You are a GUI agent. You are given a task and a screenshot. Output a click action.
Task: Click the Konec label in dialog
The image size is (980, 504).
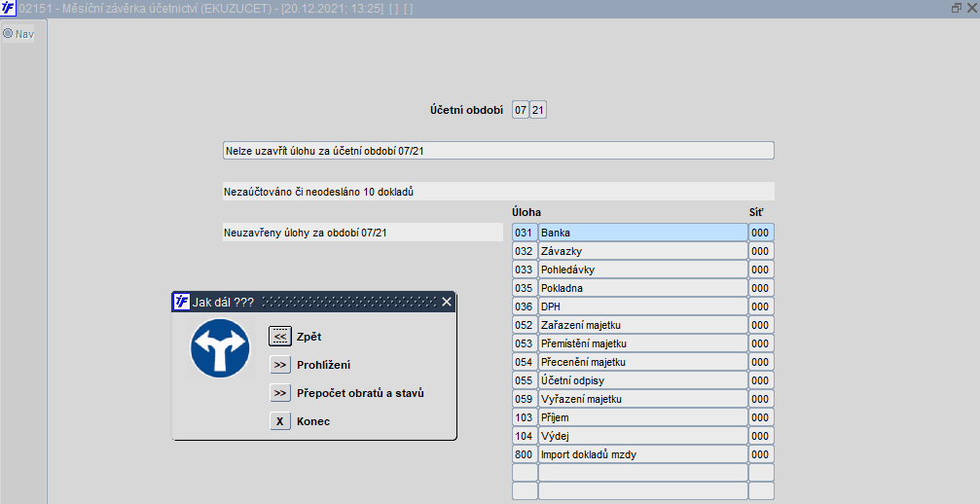[313, 421]
